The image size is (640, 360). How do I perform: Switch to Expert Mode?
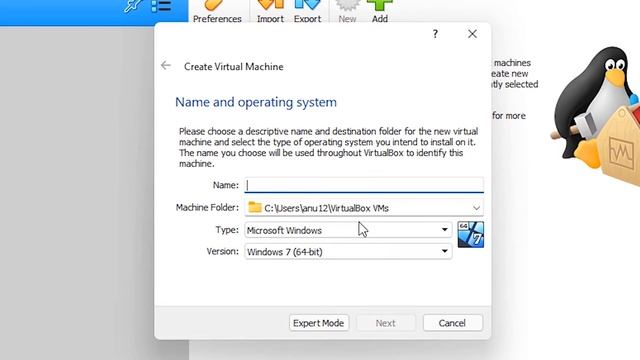click(x=319, y=323)
